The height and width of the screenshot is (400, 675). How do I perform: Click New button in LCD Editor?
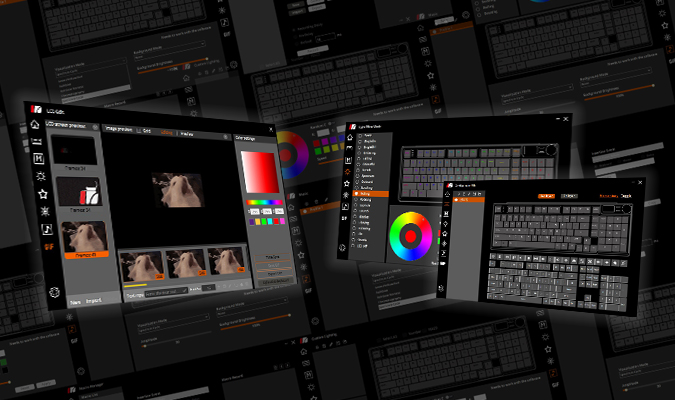pos(75,302)
